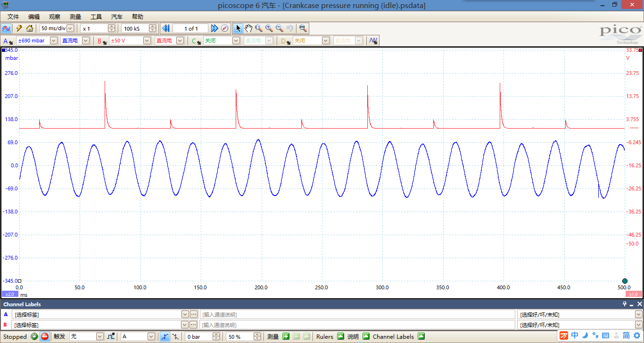Open the 50 ms/div timebase dropdown
Viewport: 644px width, 343px height.
[x=70, y=28]
